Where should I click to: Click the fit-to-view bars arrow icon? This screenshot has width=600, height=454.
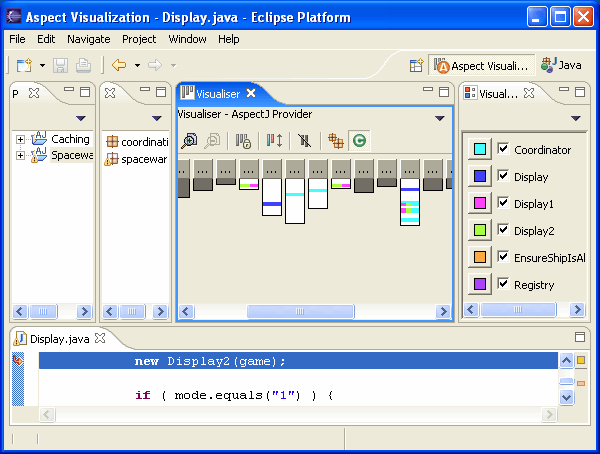(274, 141)
